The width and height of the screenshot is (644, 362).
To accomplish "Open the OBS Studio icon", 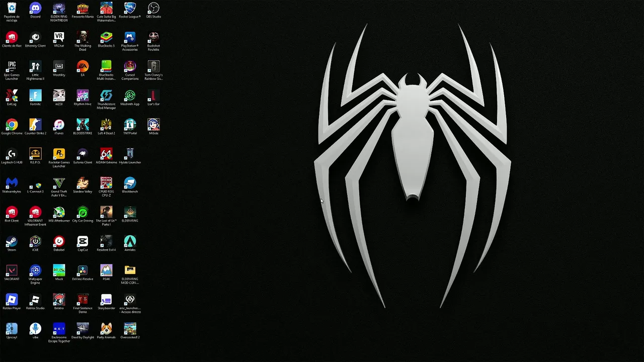I will coord(153,9).
